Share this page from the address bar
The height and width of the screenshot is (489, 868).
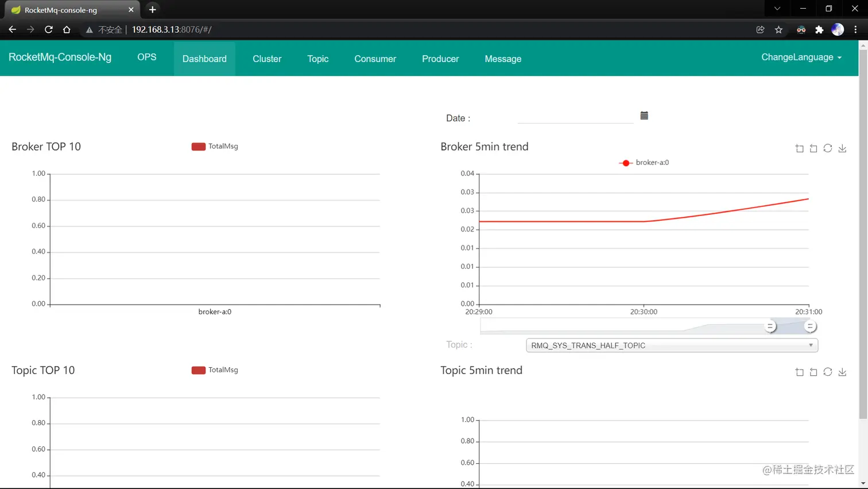[x=760, y=29]
